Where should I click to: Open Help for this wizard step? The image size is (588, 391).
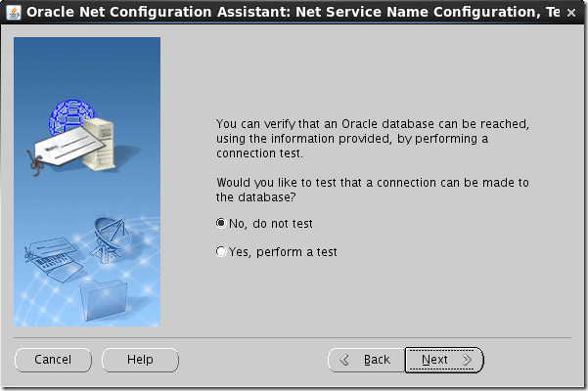point(140,360)
